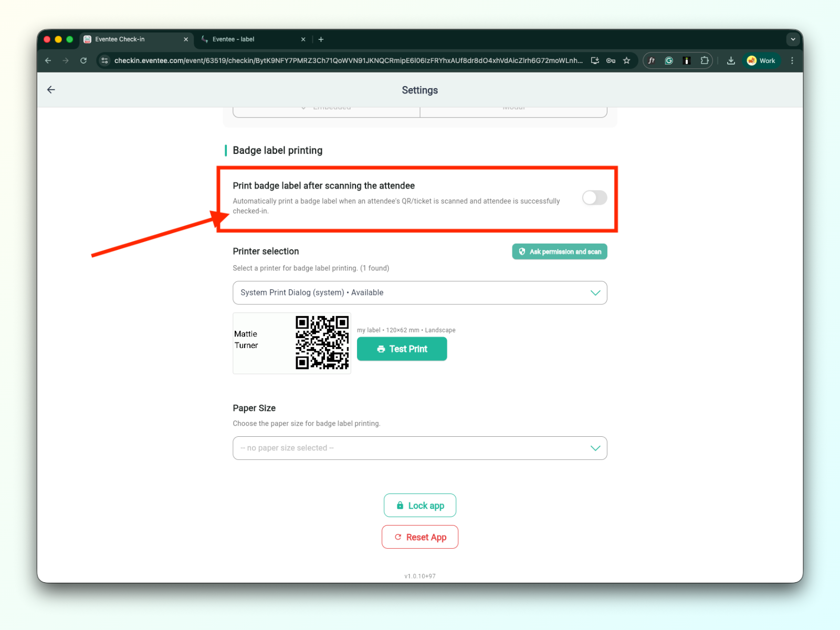
Task: Click the Mattie Turner badge preview
Action: (x=292, y=343)
